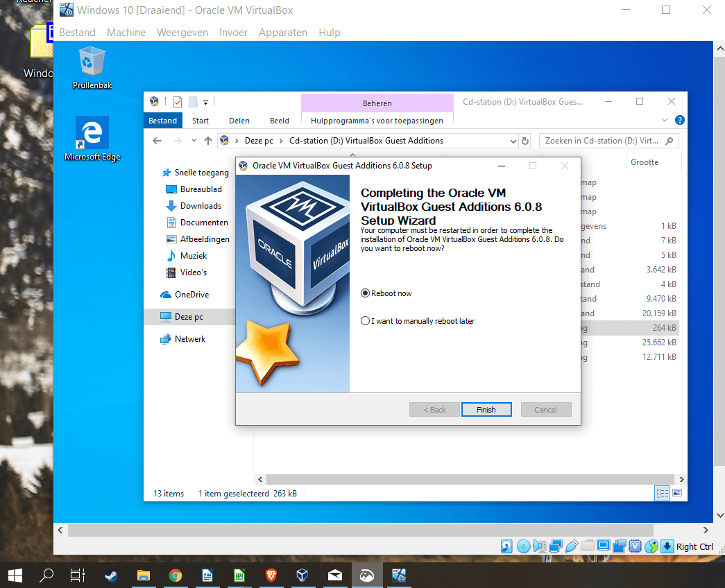Open the network adapters status icon

click(556, 546)
